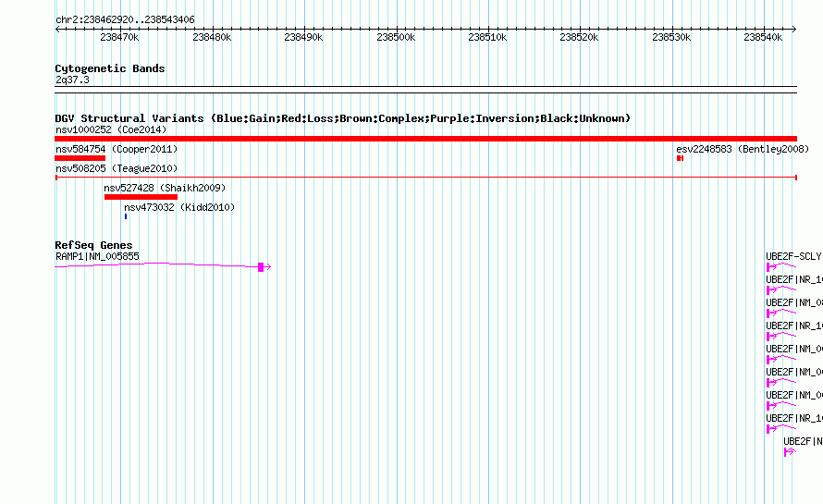Click the 238480k ruler label
The width and height of the screenshot is (823, 504).
(212, 37)
